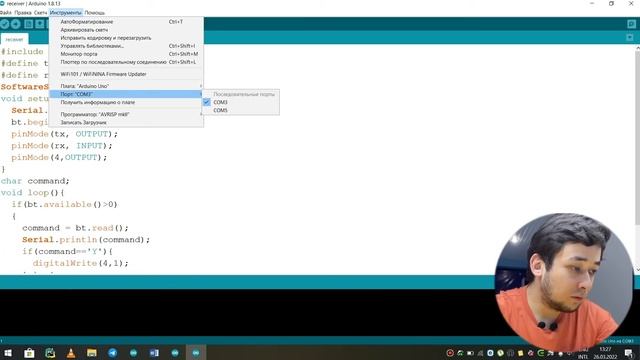This screenshot has width=640, height=360.
Task: Open Плоттер по последовательному соединению
Action: coord(126,62)
